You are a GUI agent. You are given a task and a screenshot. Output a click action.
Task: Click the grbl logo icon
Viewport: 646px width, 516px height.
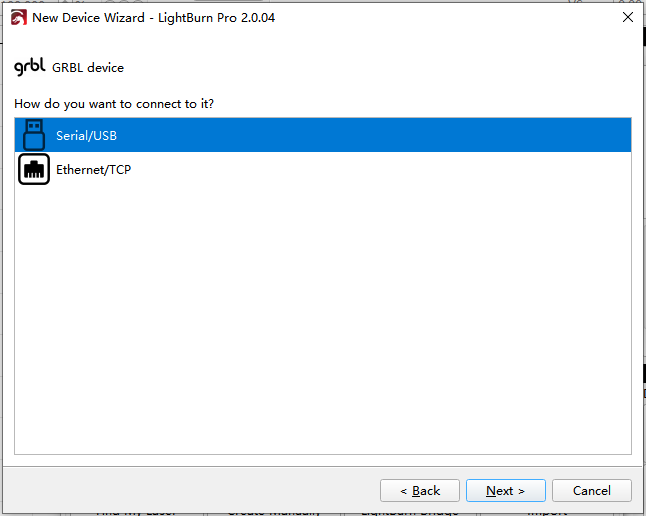click(30, 67)
